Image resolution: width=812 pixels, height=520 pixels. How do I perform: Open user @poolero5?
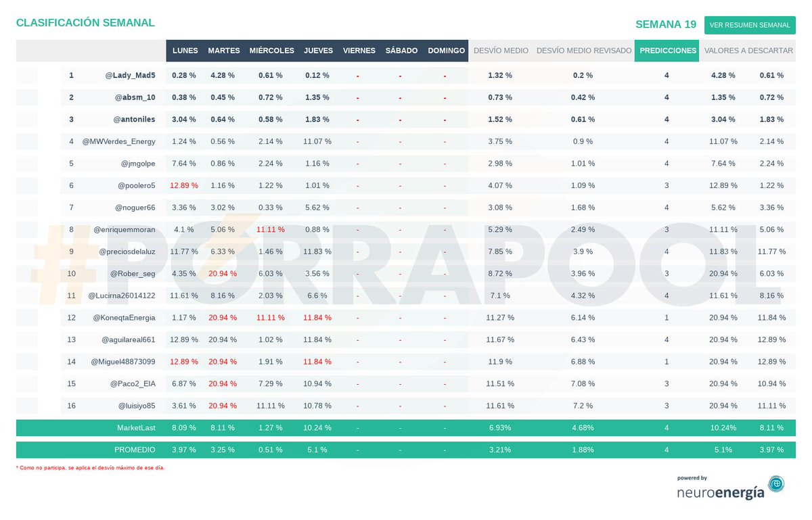(136, 185)
